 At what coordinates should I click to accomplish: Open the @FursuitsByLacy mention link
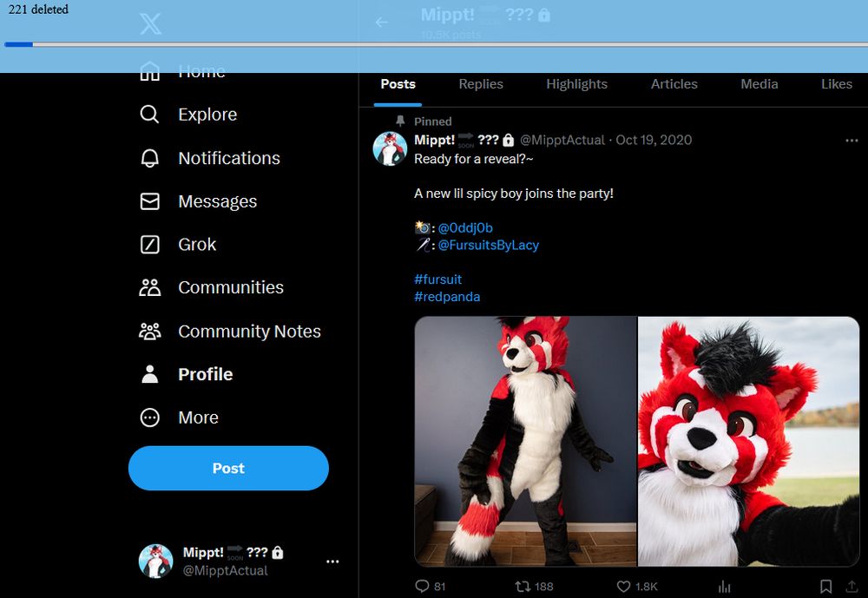pyautogui.click(x=488, y=246)
